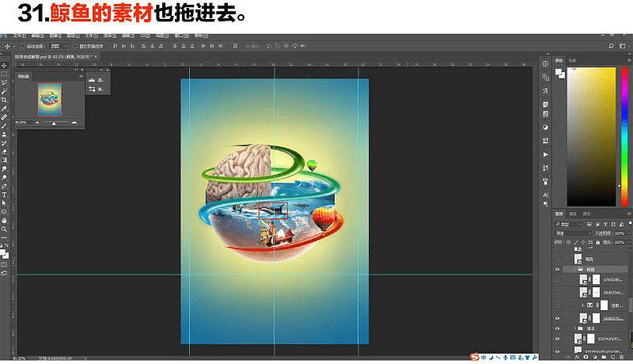
Task: Hide the 07274cfa7f layer eye
Action: point(558,339)
